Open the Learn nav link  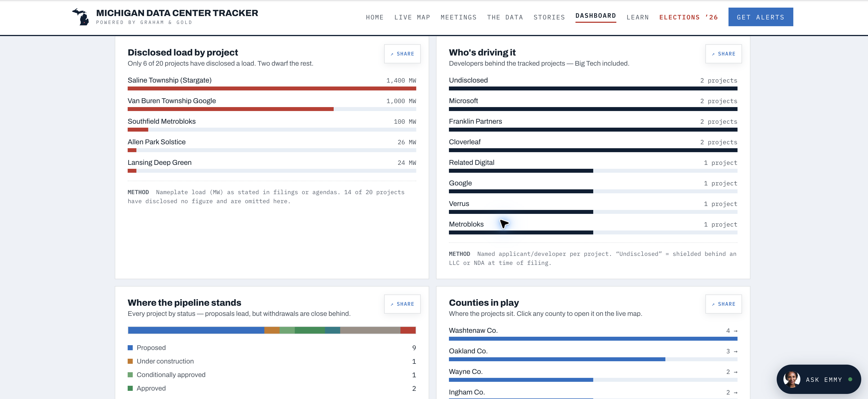pyautogui.click(x=637, y=17)
